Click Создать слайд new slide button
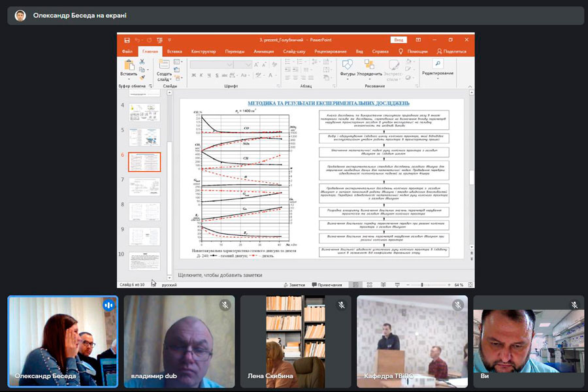The width and height of the screenshot is (588, 392). point(164,71)
